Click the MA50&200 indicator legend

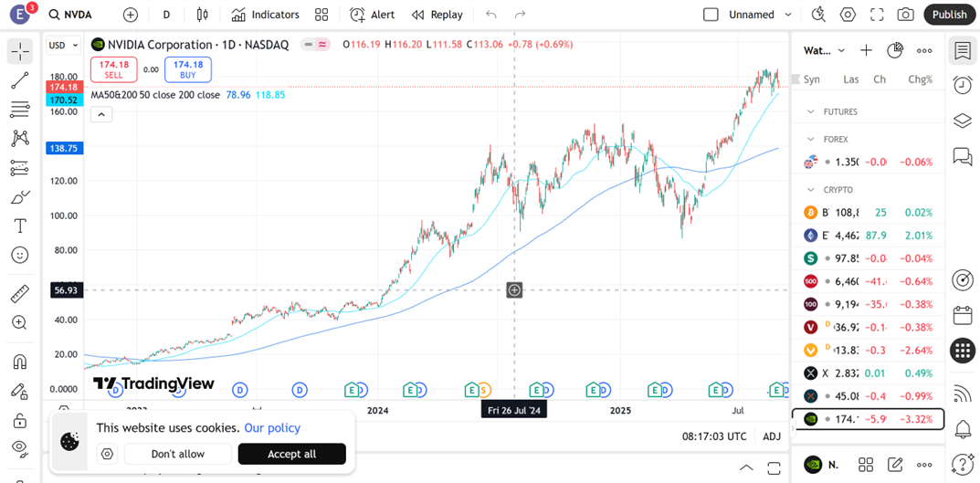coord(155,95)
